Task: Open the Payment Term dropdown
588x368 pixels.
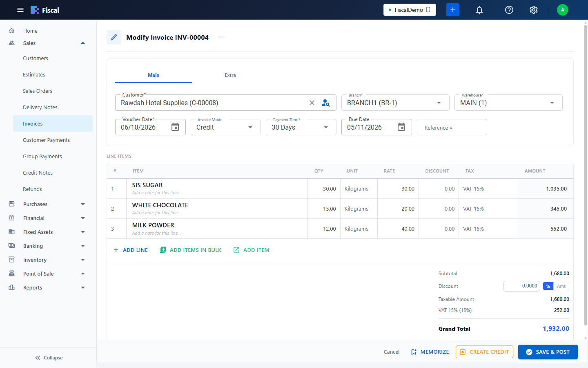Action: click(x=301, y=127)
